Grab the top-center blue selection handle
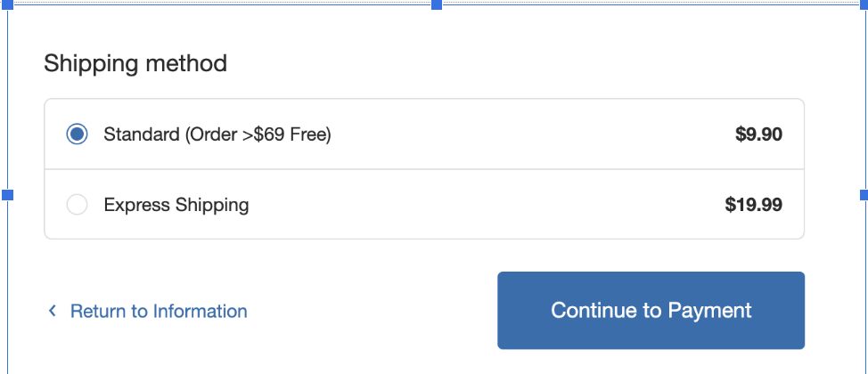Screen dimensions: 868x374 pyautogui.click(x=437, y=4)
